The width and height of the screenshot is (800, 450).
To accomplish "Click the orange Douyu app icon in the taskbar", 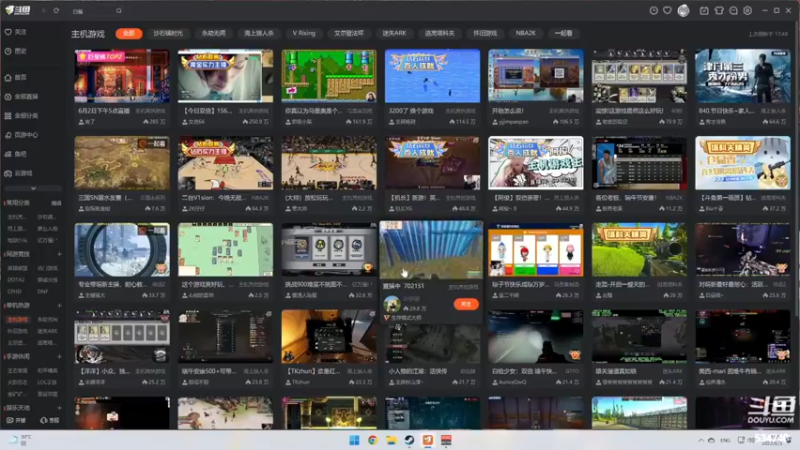I will pyautogui.click(x=428, y=440).
